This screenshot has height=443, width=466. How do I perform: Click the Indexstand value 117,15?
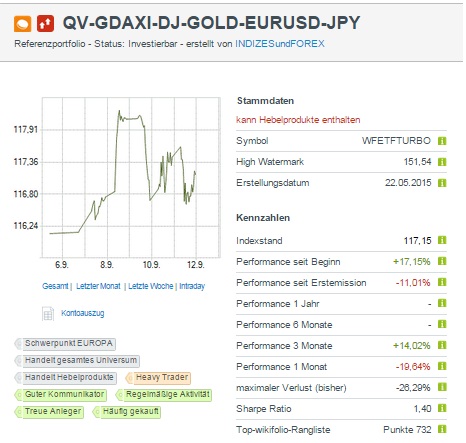pyautogui.click(x=417, y=240)
